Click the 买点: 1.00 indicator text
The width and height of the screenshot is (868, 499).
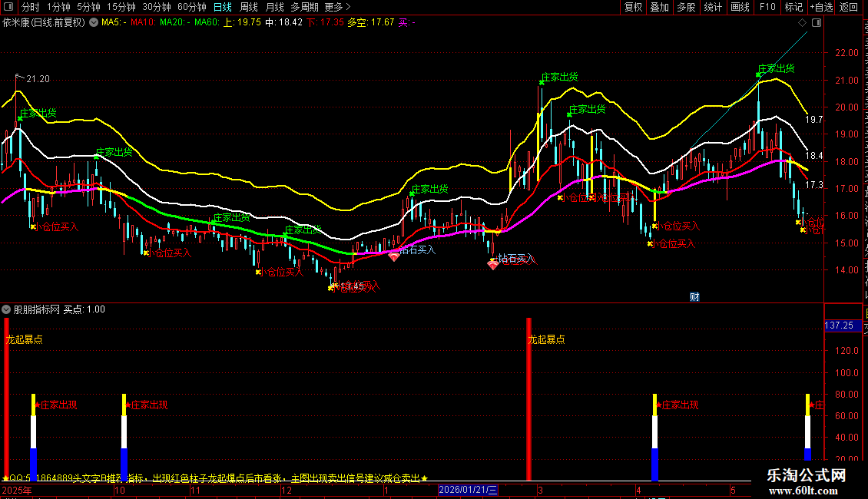(x=84, y=310)
